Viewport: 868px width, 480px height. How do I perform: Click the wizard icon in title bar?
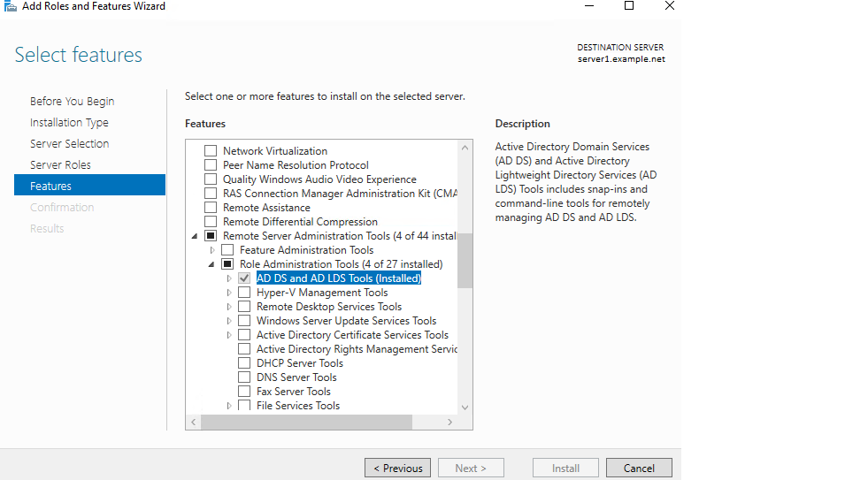(x=9, y=6)
